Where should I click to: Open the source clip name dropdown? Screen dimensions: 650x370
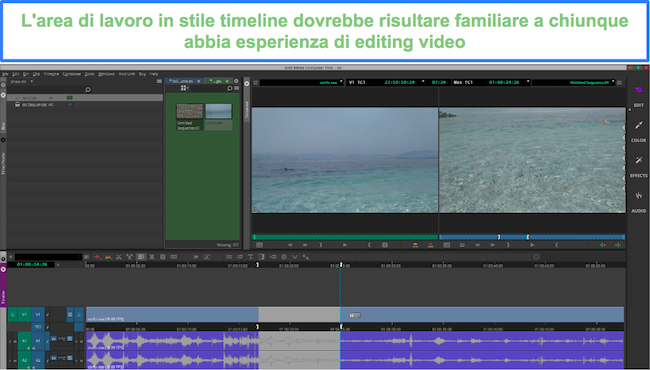341,82
